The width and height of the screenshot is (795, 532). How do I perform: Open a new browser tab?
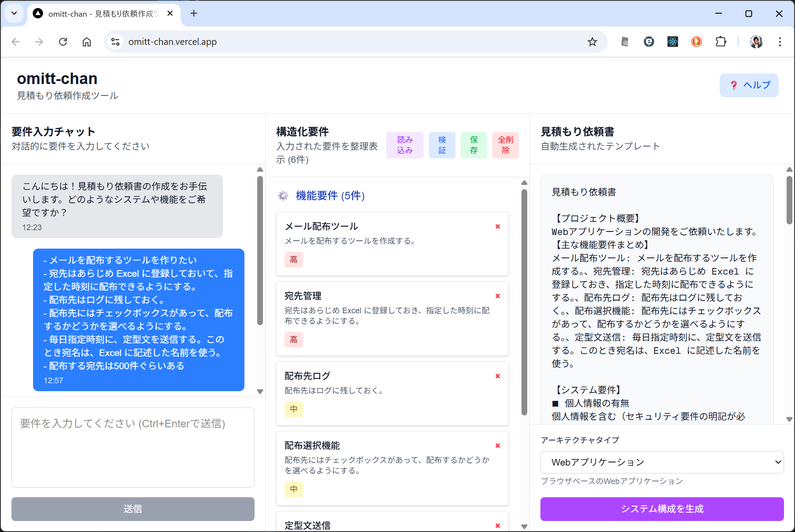(x=194, y=14)
